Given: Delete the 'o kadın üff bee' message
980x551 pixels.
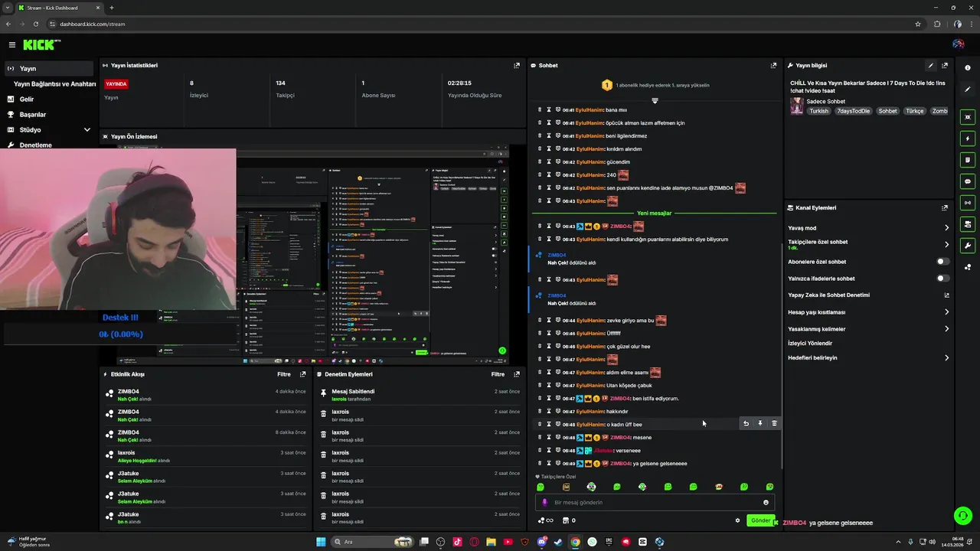Looking at the screenshot, I should pyautogui.click(x=774, y=423).
